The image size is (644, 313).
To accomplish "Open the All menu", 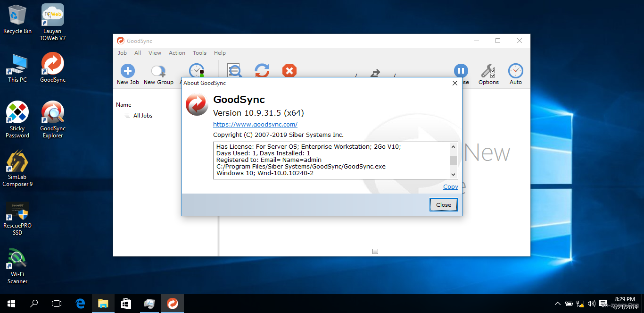I will click(138, 53).
